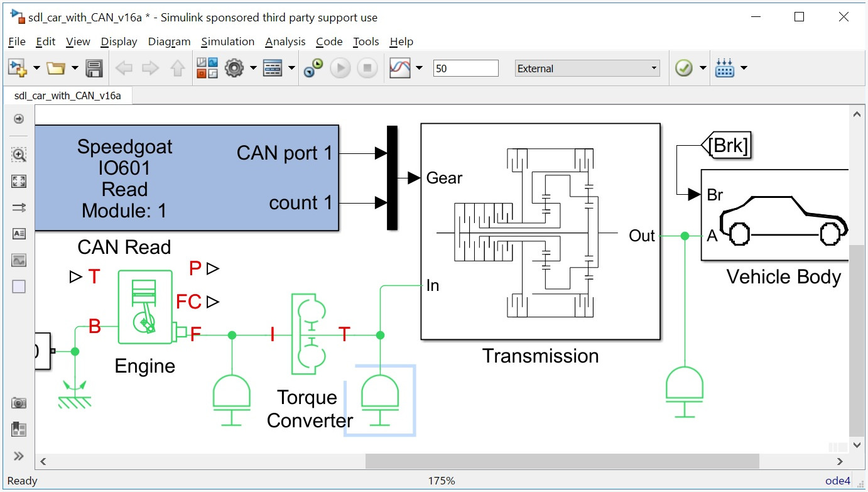Click Fit-to-view in the left palette
Viewport: 868px width, 492px height.
(x=19, y=181)
